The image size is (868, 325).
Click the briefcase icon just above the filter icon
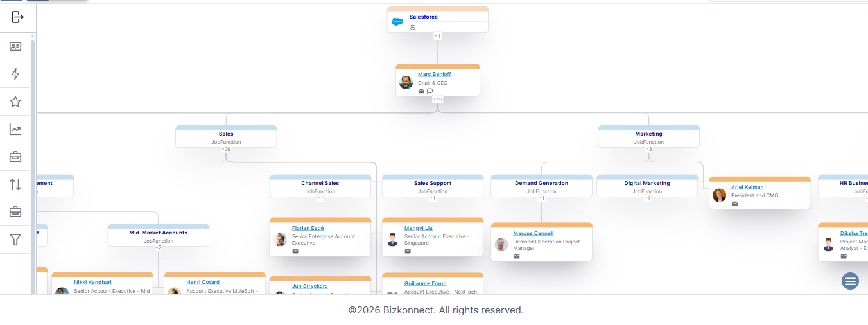click(x=15, y=212)
